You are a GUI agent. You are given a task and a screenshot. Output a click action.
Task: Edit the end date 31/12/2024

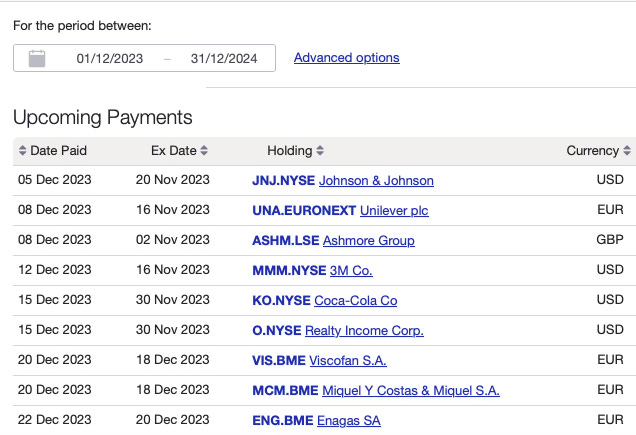click(x=224, y=58)
